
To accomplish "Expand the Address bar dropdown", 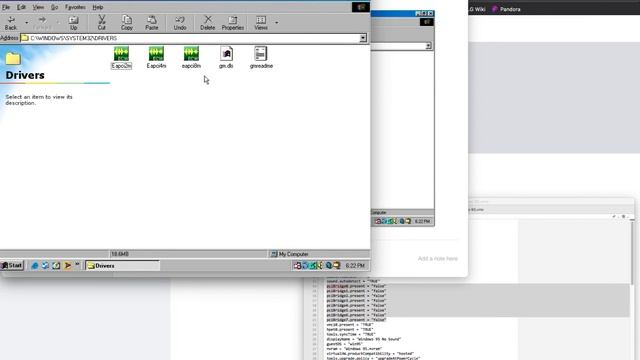I will click(x=363, y=38).
